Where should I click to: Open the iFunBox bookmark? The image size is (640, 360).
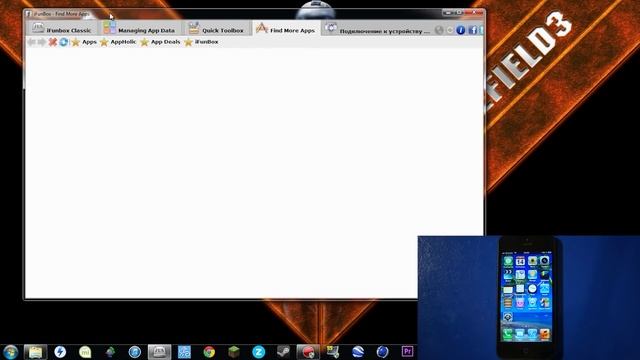tap(201, 42)
